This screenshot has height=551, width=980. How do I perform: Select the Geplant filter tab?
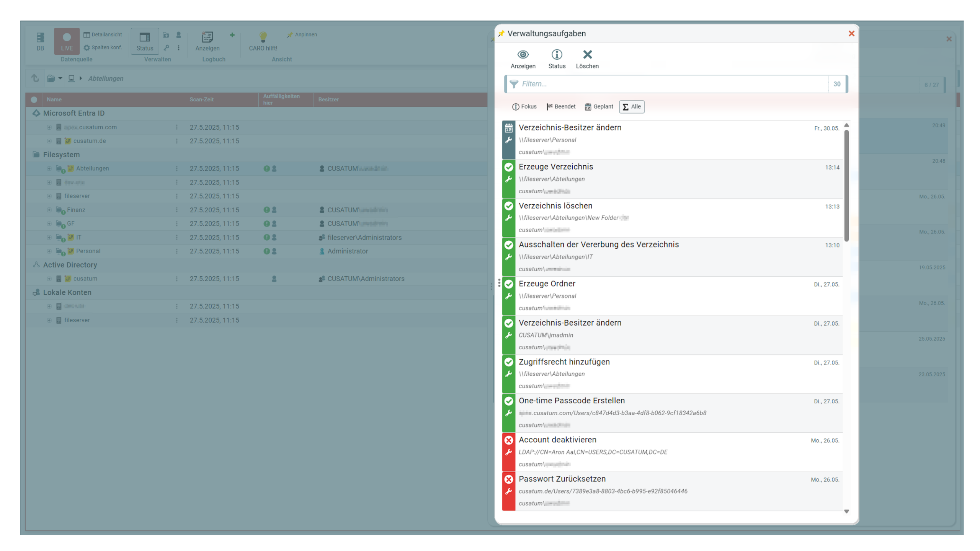point(598,107)
